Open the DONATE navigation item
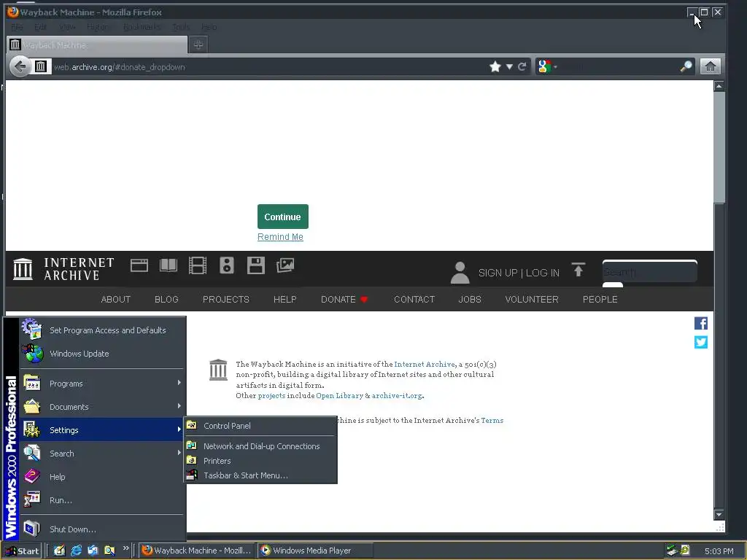 (344, 299)
